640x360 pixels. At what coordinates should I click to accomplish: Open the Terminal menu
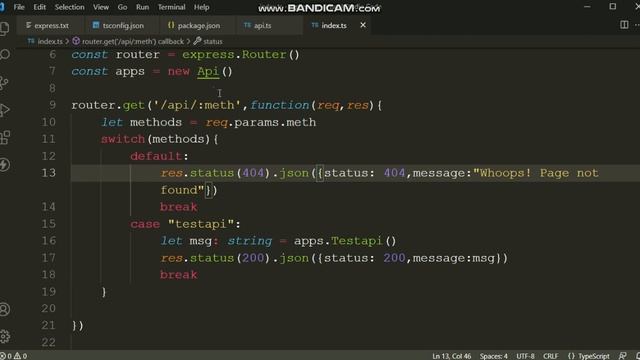coord(171,7)
